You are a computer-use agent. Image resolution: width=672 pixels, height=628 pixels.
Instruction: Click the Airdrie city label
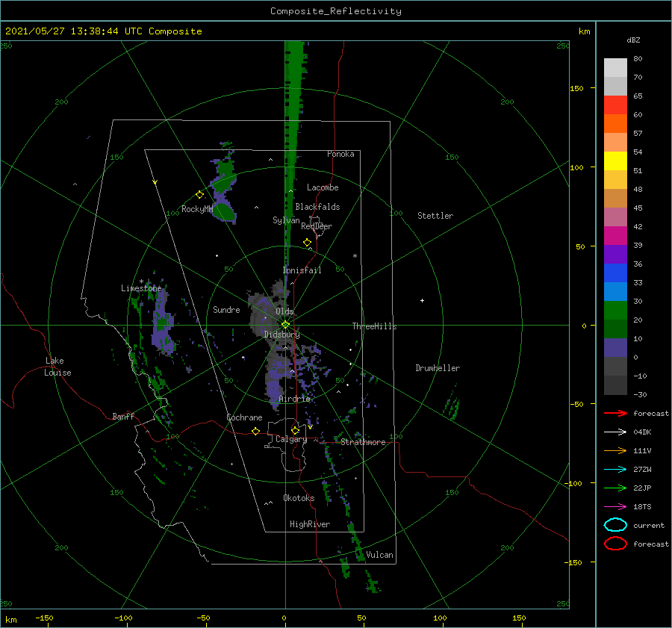click(294, 399)
